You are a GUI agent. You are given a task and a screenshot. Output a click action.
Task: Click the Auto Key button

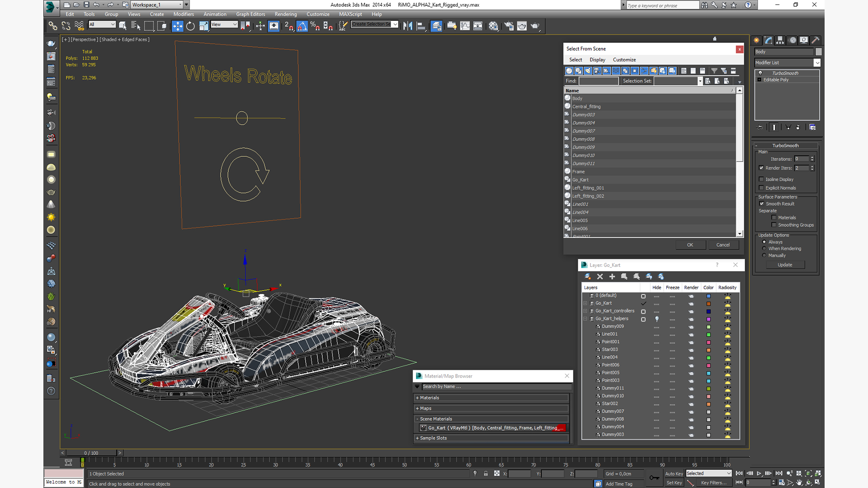click(674, 474)
